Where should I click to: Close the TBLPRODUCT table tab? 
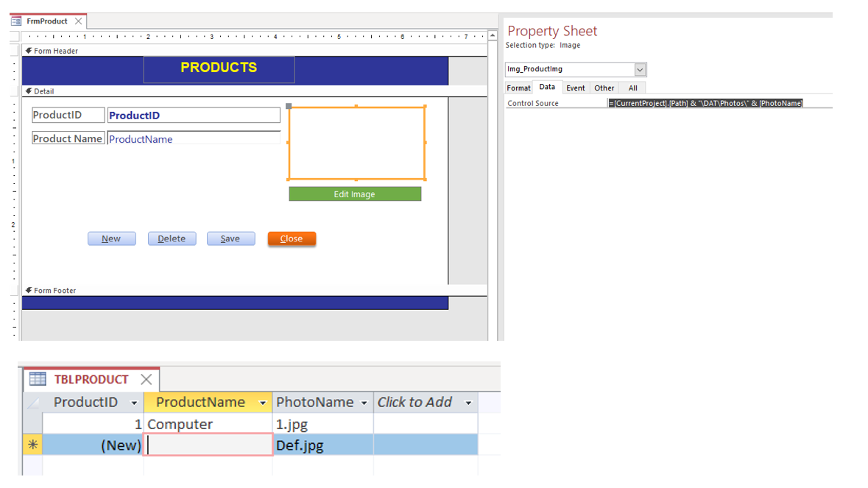click(147, 379)
